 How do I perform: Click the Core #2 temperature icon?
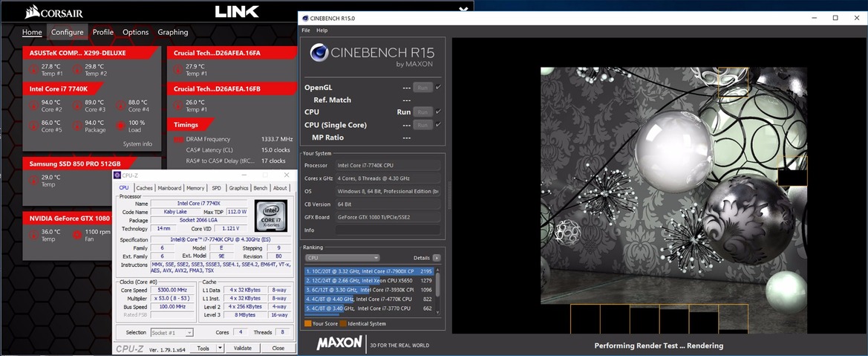pos(33,106)
